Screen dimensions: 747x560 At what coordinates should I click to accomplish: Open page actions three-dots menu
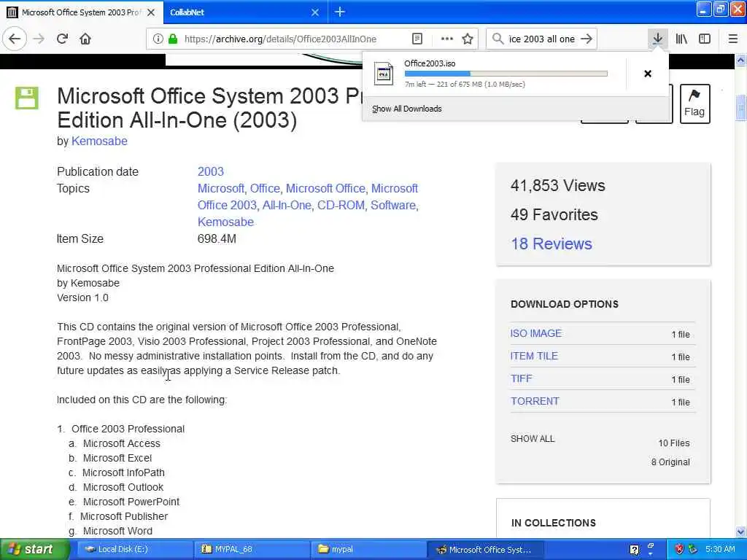447,39
